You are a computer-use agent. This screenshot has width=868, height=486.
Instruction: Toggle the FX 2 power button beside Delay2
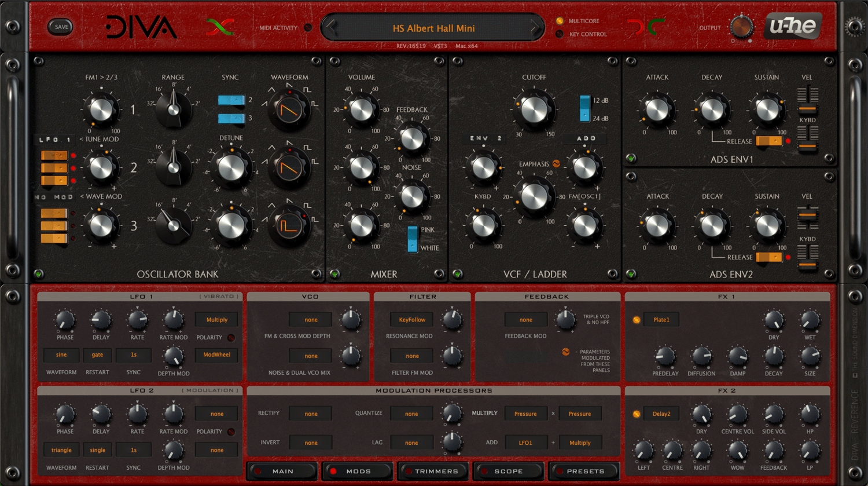(637, 414)
